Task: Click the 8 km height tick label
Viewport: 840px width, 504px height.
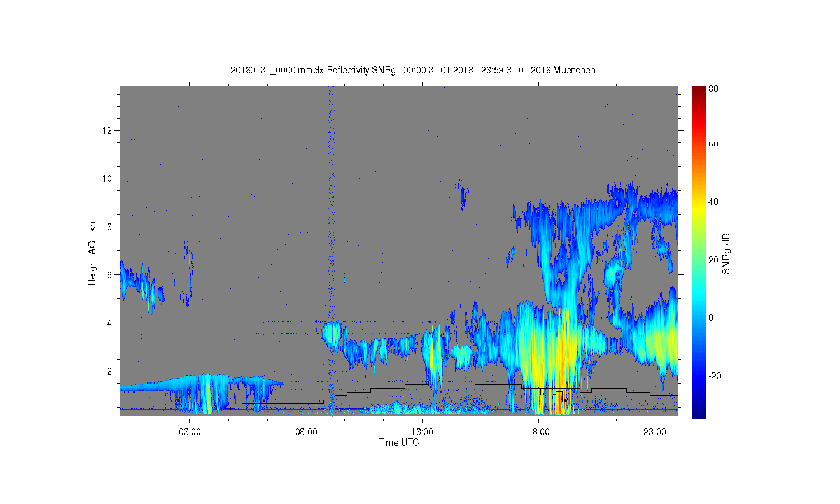Action: (x=110, y=227)
